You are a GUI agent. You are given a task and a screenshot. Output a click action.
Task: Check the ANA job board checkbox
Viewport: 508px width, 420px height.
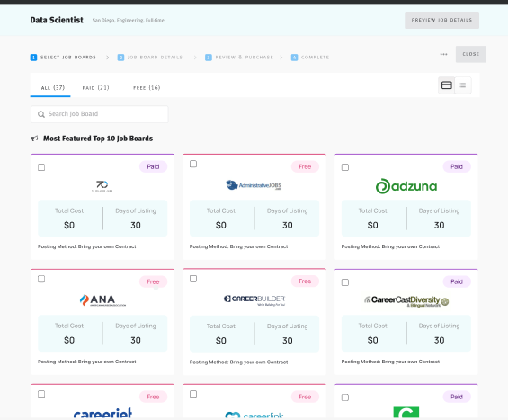pyautogui.click(x=41, y=279)
